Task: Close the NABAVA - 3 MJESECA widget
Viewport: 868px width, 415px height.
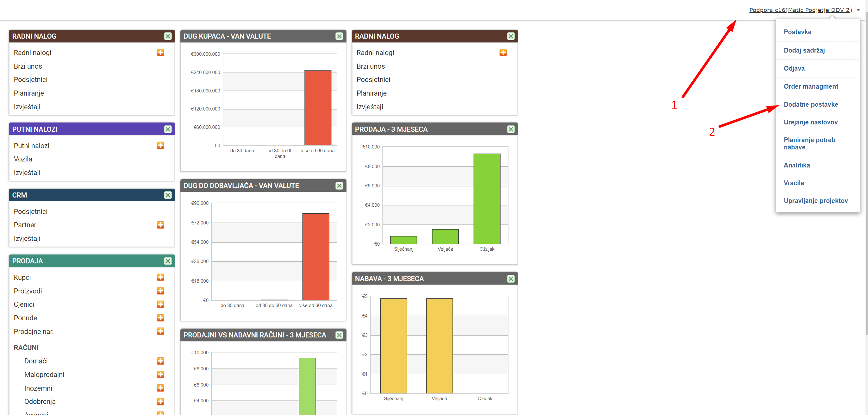Action: (511, 279)
